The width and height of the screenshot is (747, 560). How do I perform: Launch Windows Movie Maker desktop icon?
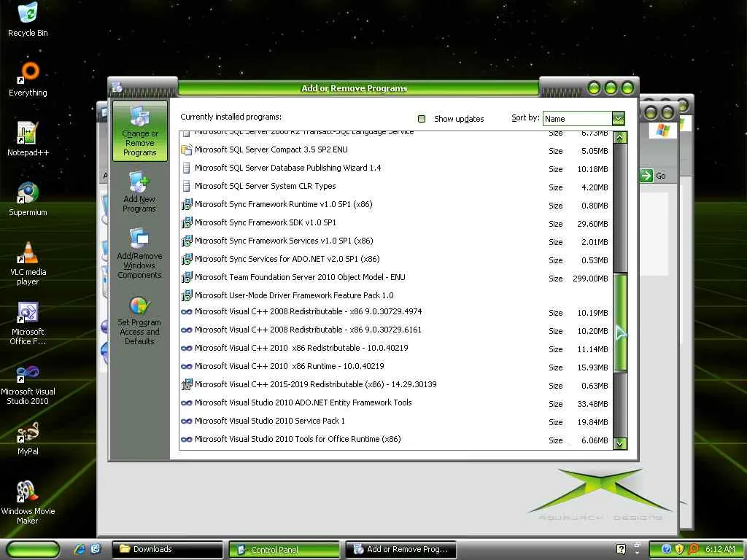coord(28,502)
